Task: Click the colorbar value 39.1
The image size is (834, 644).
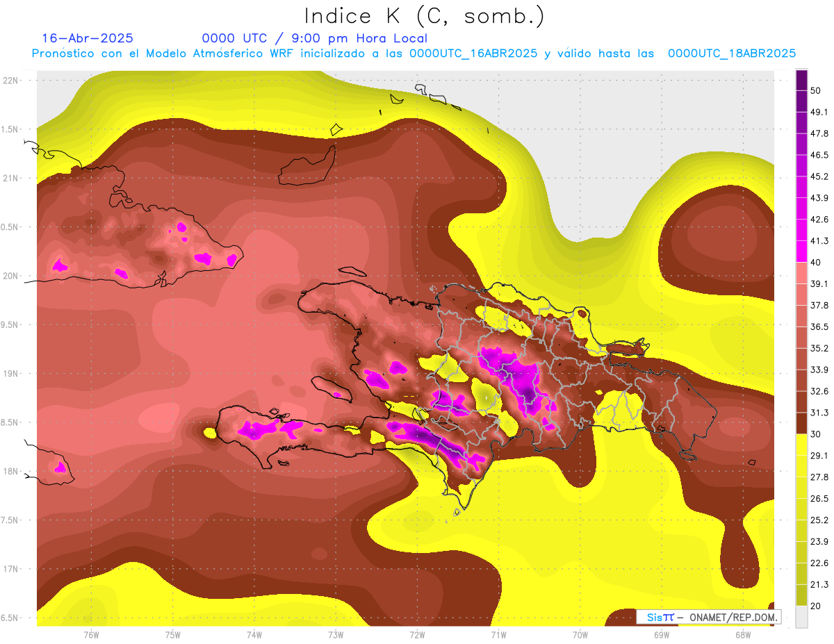Action: 819,283
